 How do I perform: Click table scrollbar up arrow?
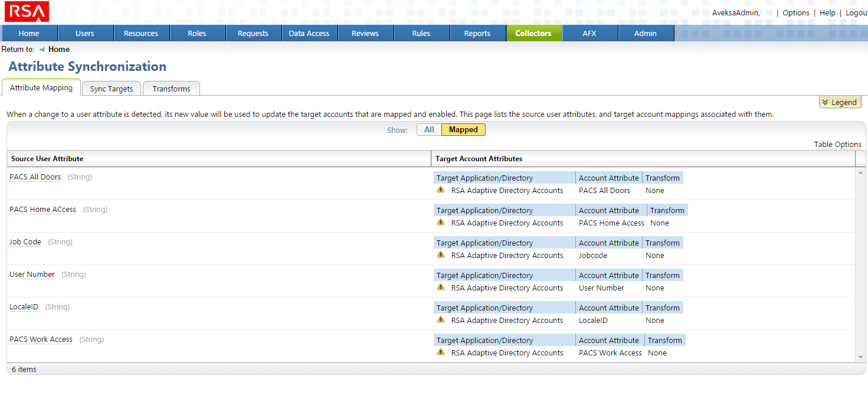click(862, 172)
